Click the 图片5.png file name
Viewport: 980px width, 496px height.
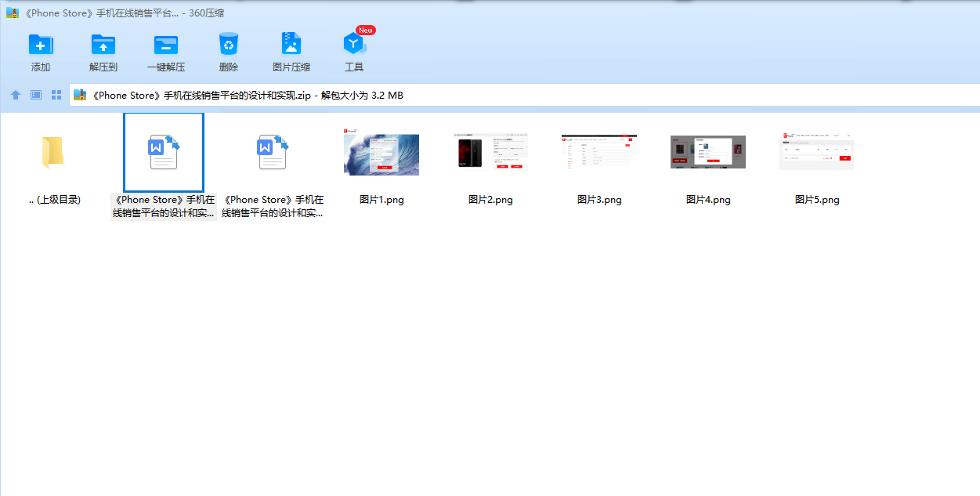pyautogui.click(x=817, y=200)
